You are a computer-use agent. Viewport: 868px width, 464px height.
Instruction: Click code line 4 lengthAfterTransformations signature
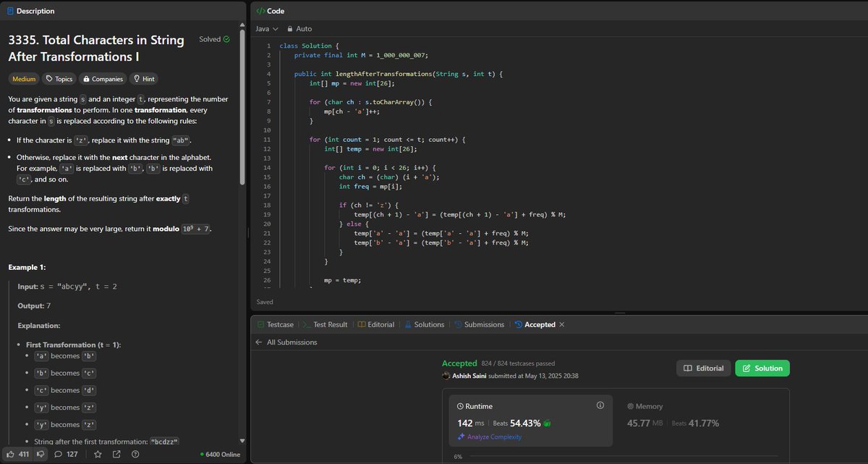tap(398, 74)
